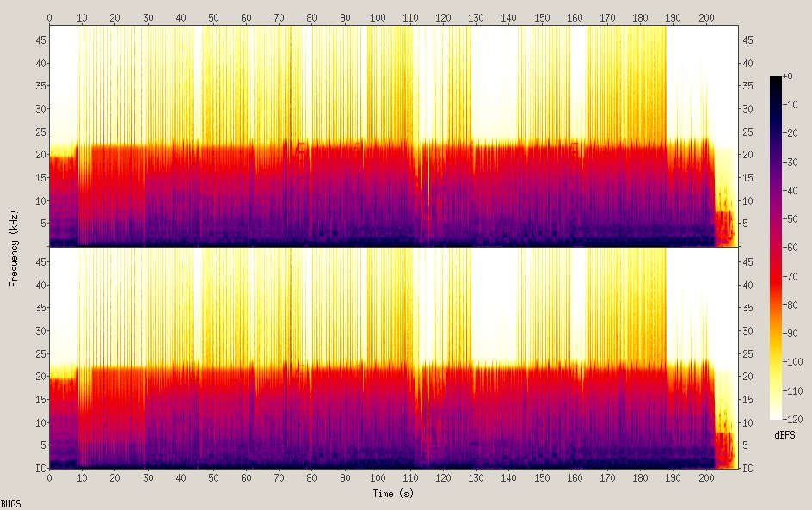Viewport: 812px width, 510px height.
Task: Click the "BUGS" title text
Action: [x=11, y=503]
